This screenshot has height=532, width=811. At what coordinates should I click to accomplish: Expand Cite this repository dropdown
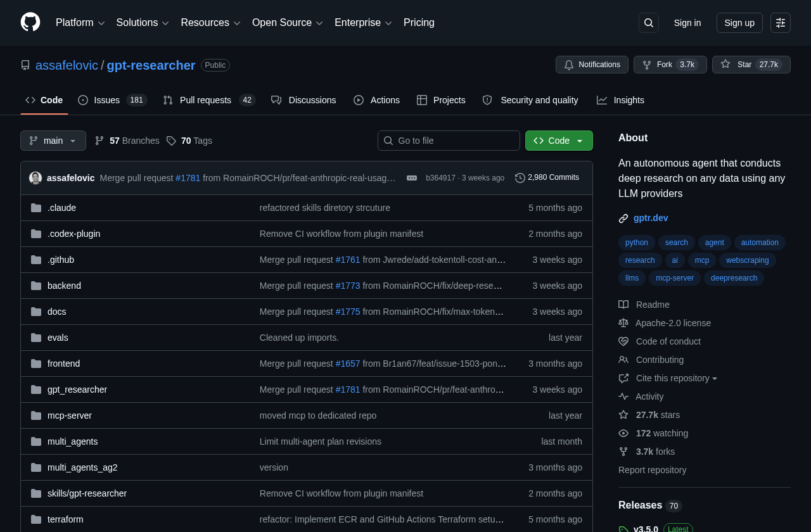[x=677, y=378]
